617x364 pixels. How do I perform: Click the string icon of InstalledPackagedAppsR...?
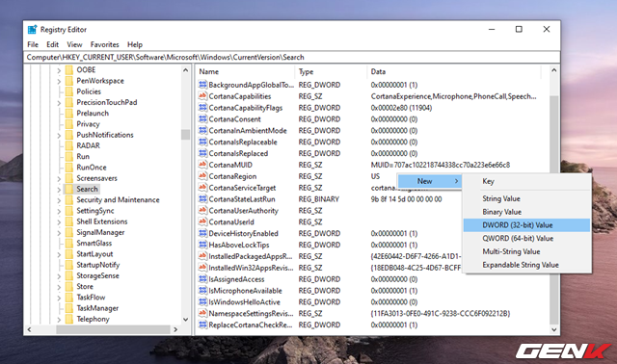coord(202,256)
